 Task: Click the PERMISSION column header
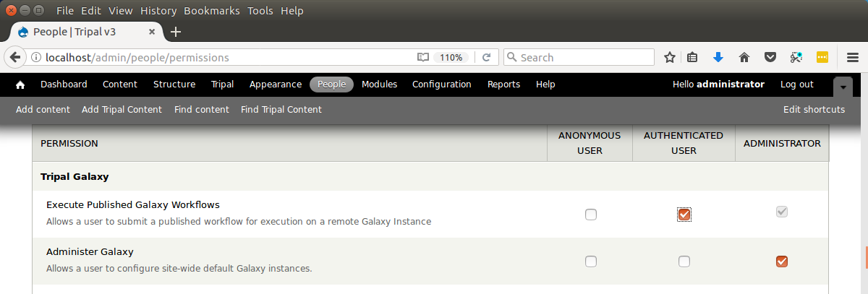(69, 144)
